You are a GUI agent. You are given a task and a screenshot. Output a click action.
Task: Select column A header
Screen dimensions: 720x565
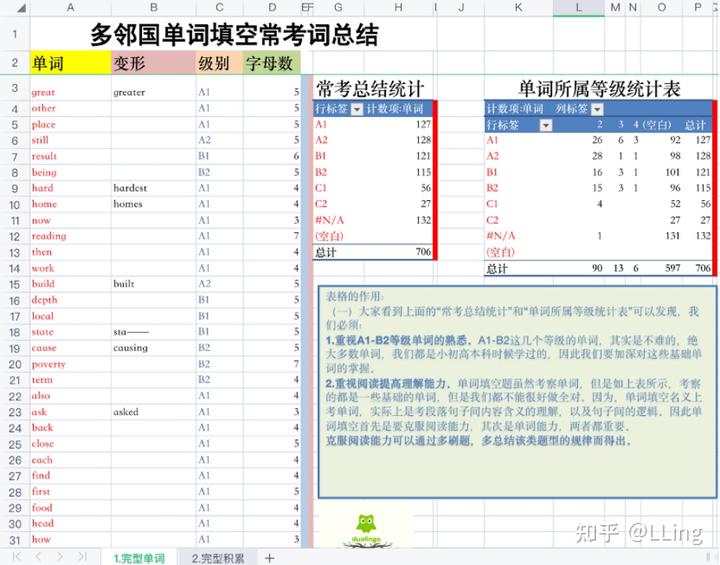(x=70, y=7)
